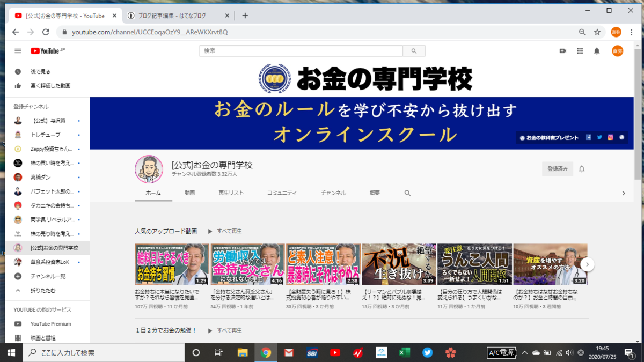Play 給料日にやるべきお金持ち習慣 video thumbnail
Screen dimensions: 644x362
click(172, 264)
